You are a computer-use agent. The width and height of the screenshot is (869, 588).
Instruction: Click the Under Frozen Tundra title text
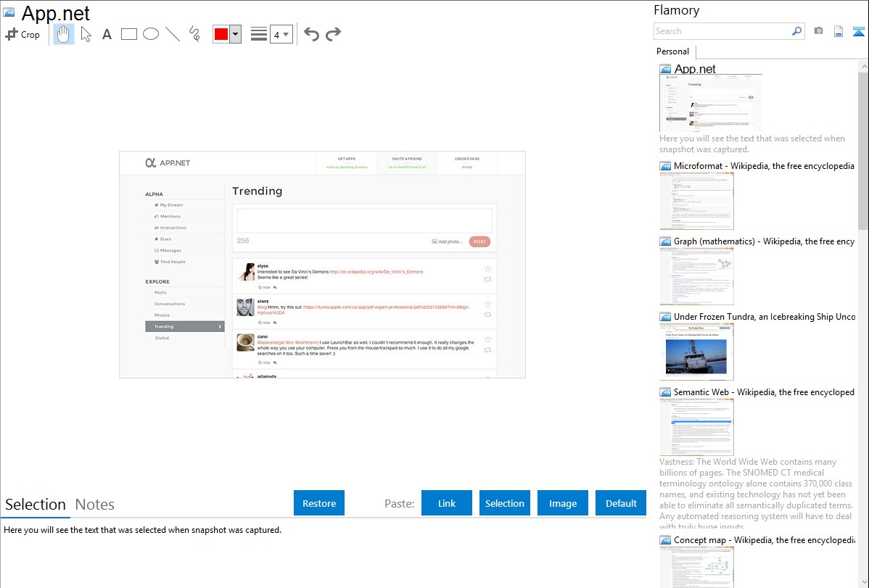tap(764, 316)
